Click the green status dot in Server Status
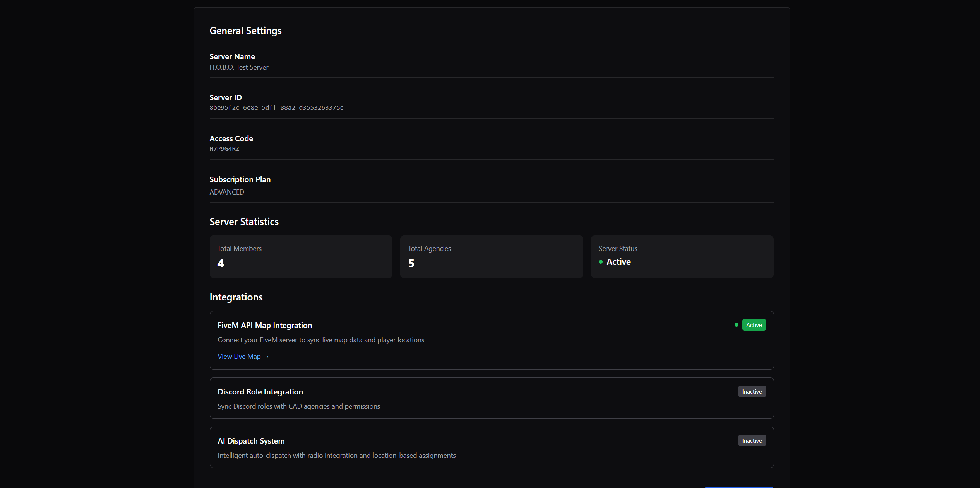Screen dimensions: 980x488 click(x=601, y=262)
